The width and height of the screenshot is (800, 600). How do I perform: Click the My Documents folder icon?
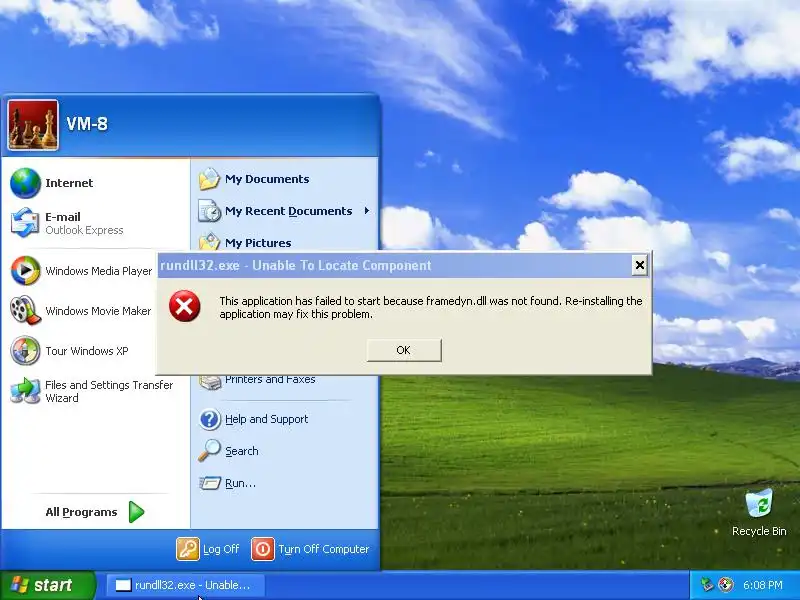pyautogui.click(x=209, y=179)
